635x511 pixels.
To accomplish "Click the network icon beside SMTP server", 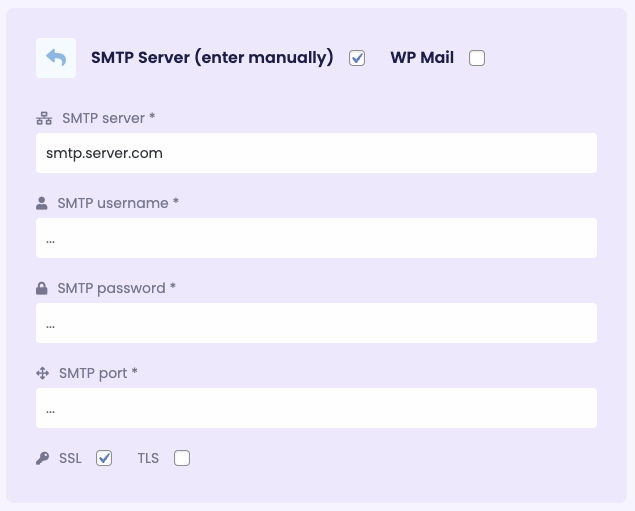I will 44,118.
